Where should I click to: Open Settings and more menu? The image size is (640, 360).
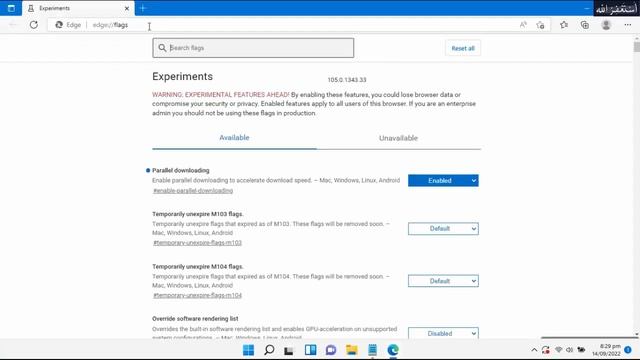click(x=628, y=25)
